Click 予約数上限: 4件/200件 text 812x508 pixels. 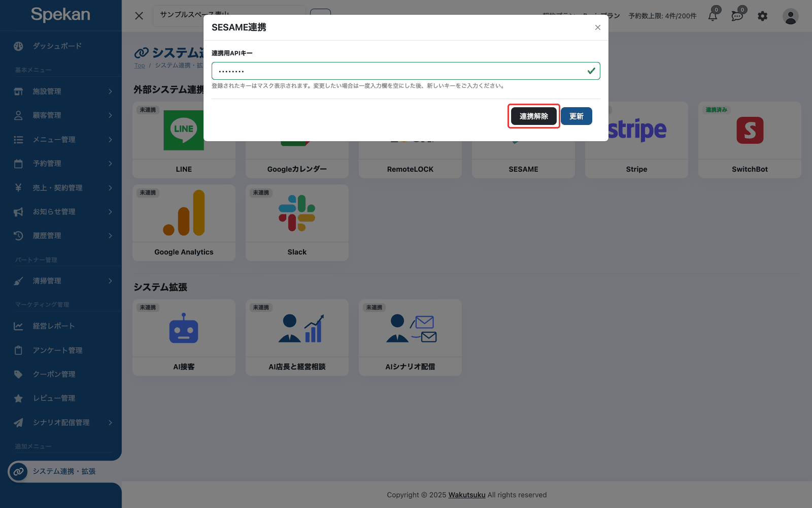pyautogui.click(x=662, y=16)
